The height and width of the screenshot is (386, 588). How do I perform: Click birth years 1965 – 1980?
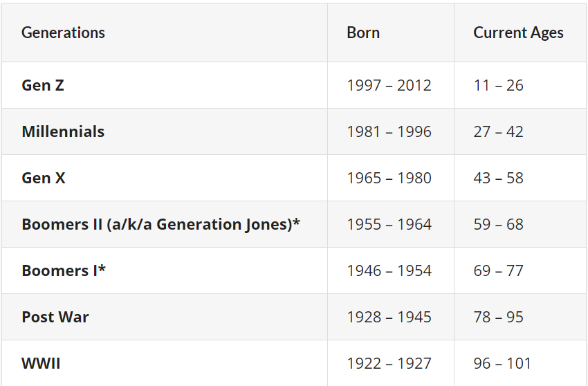389,178
